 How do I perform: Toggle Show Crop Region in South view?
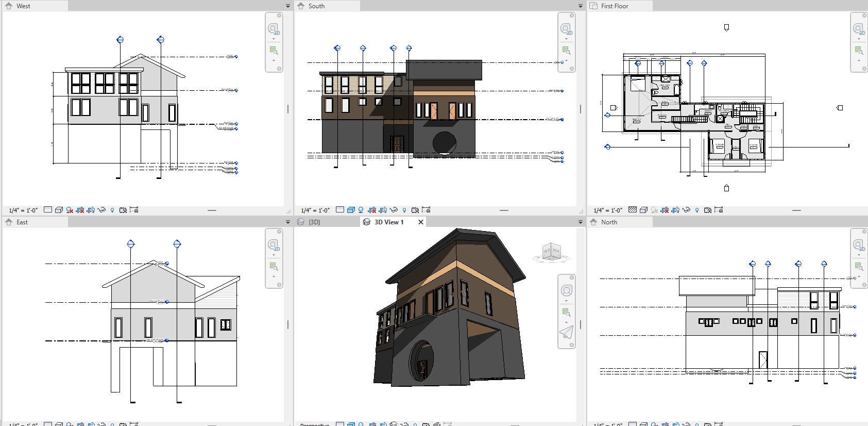tap(383, 210)
